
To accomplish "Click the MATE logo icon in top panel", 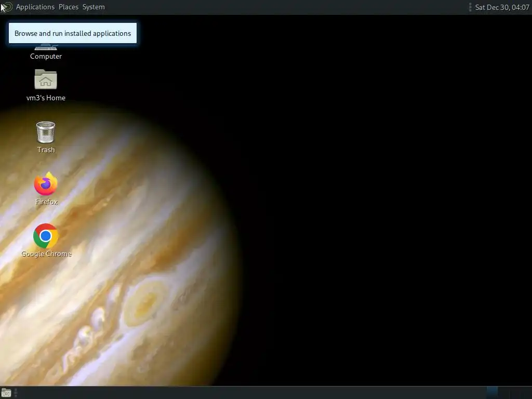I will point(7,7).
